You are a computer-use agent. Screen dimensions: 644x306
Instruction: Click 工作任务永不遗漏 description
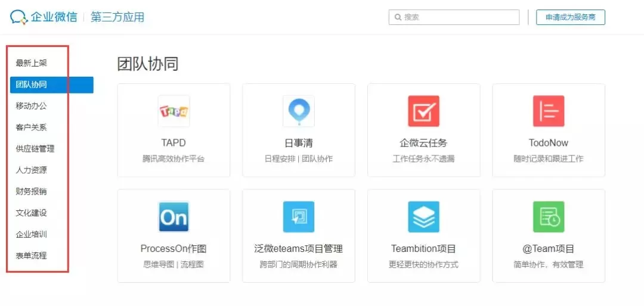point(423,159)
